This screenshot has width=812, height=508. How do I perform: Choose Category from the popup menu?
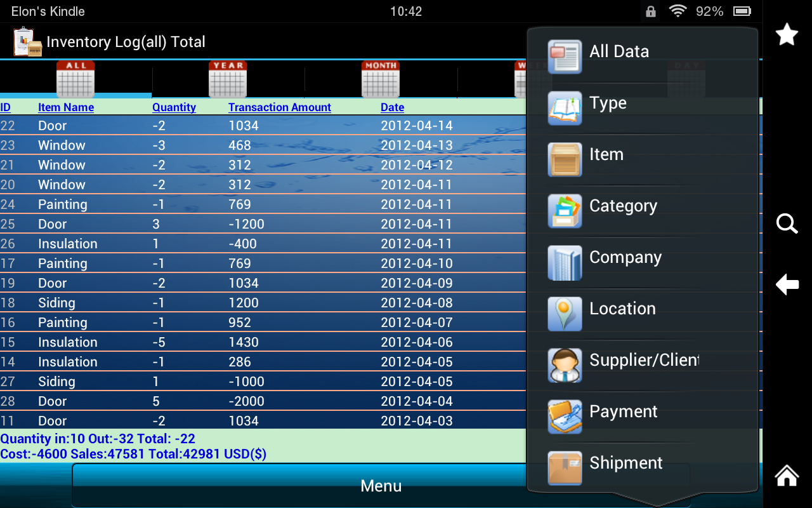(643, 211)
